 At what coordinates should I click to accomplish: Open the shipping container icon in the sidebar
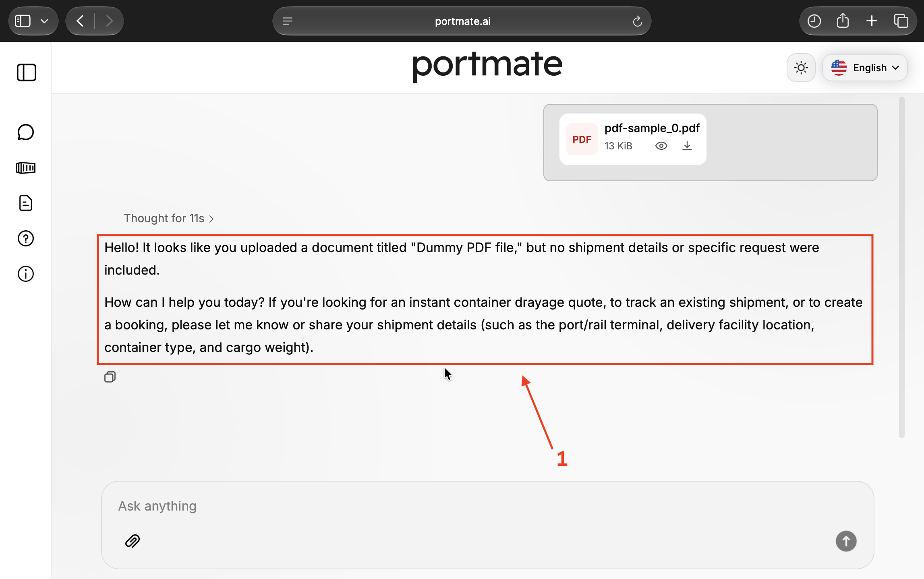pos(26,167)
